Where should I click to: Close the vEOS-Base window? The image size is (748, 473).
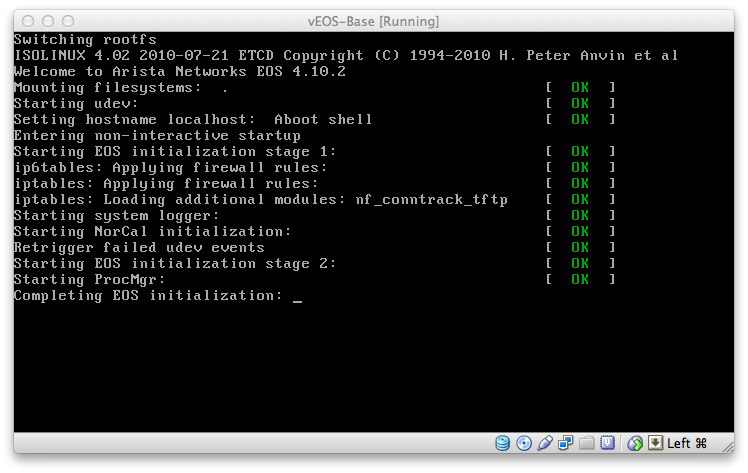pos(28,21)
